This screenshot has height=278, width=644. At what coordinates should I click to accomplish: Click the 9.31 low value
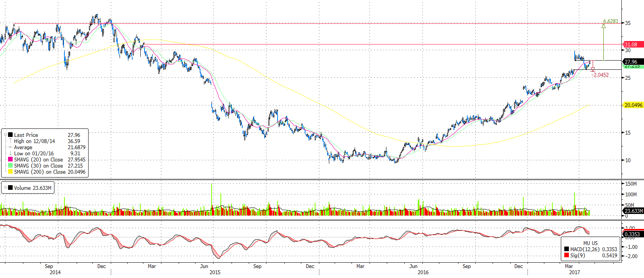pyautogui.click(x=76, y=153)
